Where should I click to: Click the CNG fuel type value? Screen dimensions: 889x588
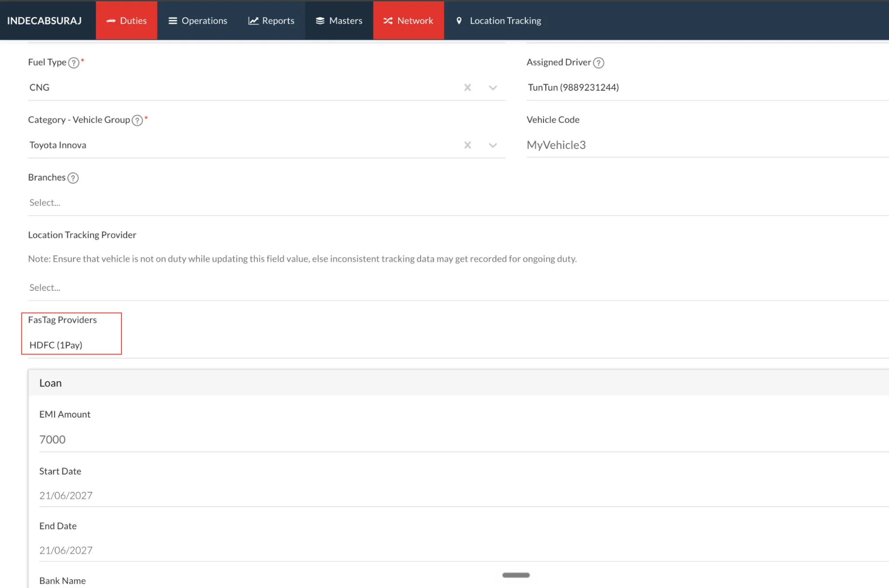click(39, 87)
